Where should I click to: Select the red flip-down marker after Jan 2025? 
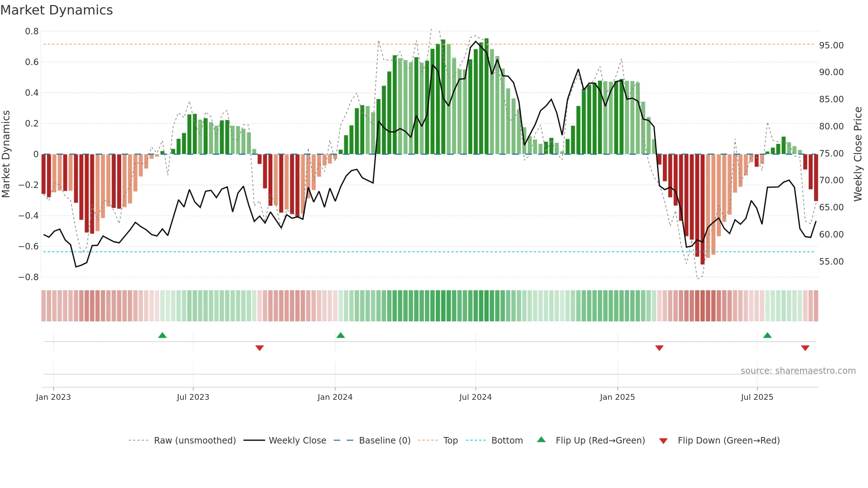[x=659, y=348]
